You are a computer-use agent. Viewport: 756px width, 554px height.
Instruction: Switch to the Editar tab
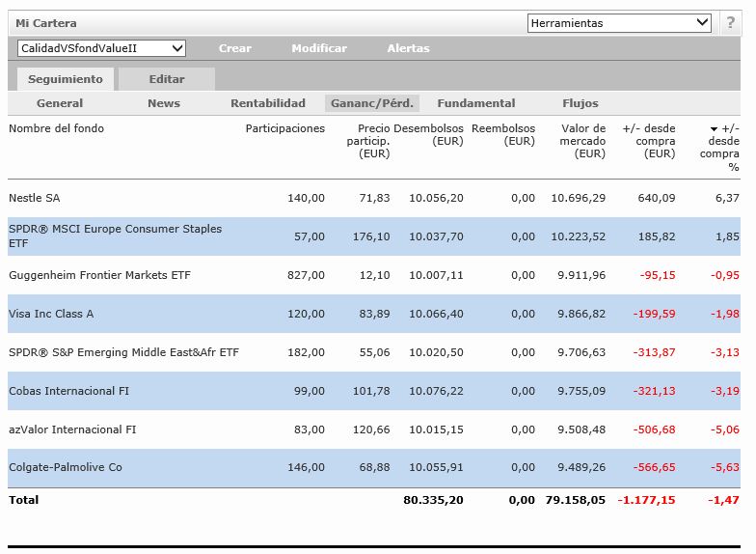[166, 79]
